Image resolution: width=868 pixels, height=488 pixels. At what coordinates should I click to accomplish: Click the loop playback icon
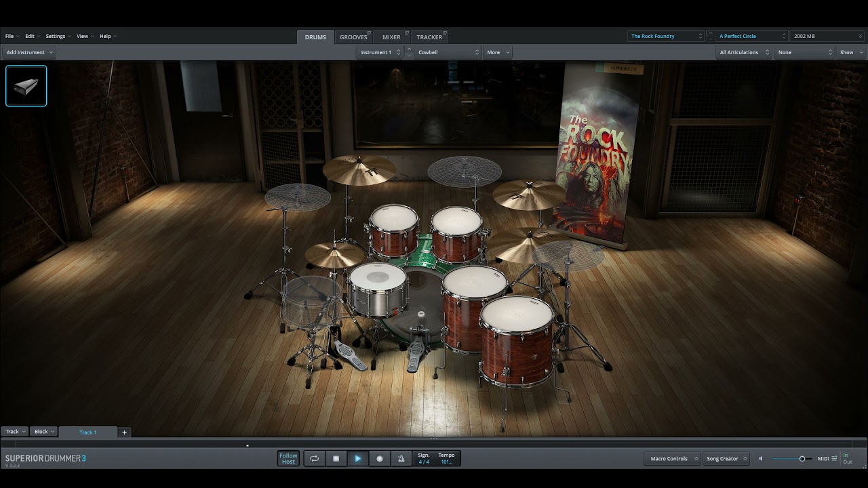(x=315, y=459)
